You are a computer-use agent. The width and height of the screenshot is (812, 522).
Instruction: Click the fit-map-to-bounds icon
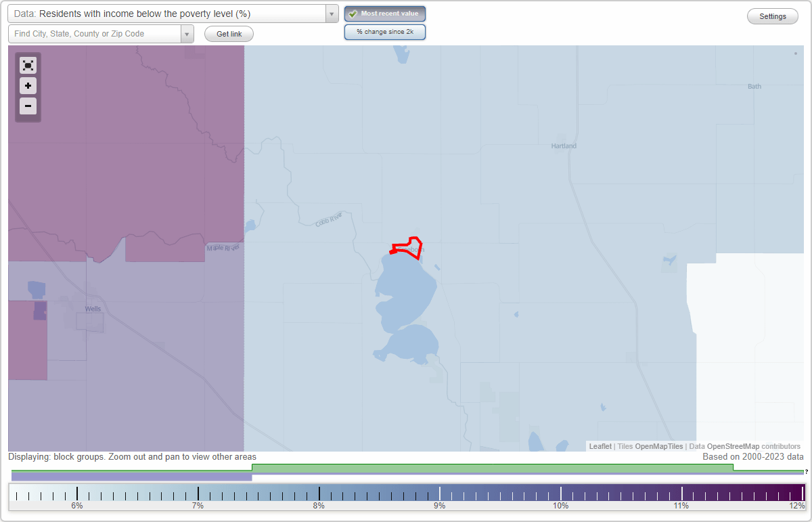(x=28, y=65)
